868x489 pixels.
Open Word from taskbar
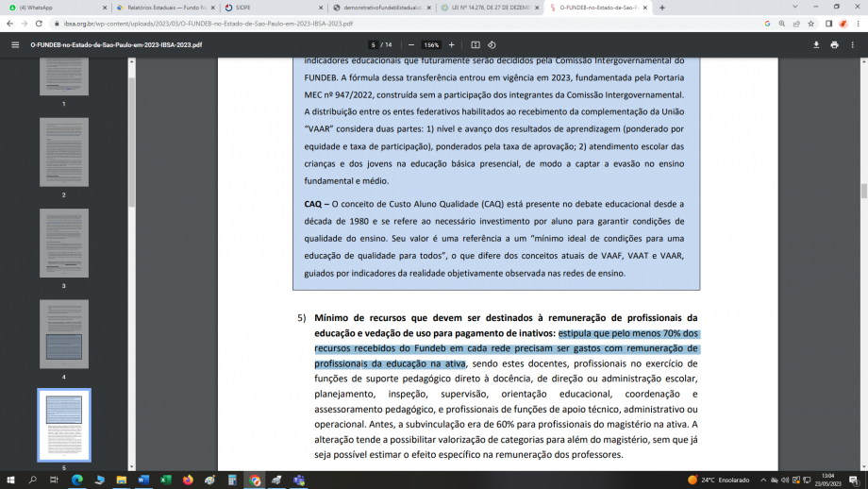click(143, 480)
